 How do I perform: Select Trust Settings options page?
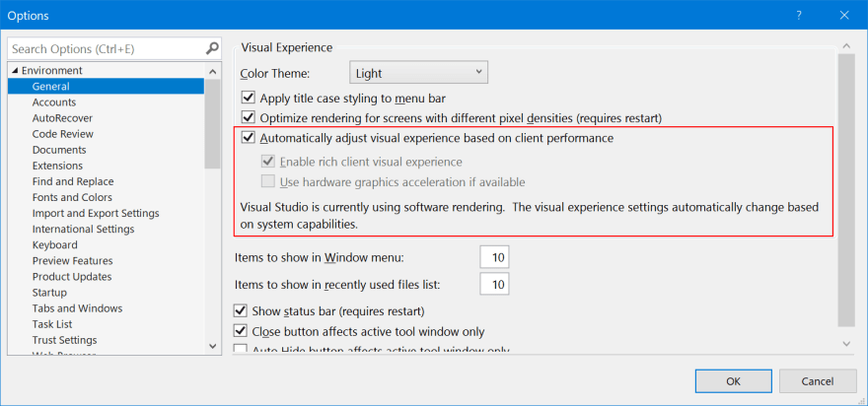click(64, 340)
